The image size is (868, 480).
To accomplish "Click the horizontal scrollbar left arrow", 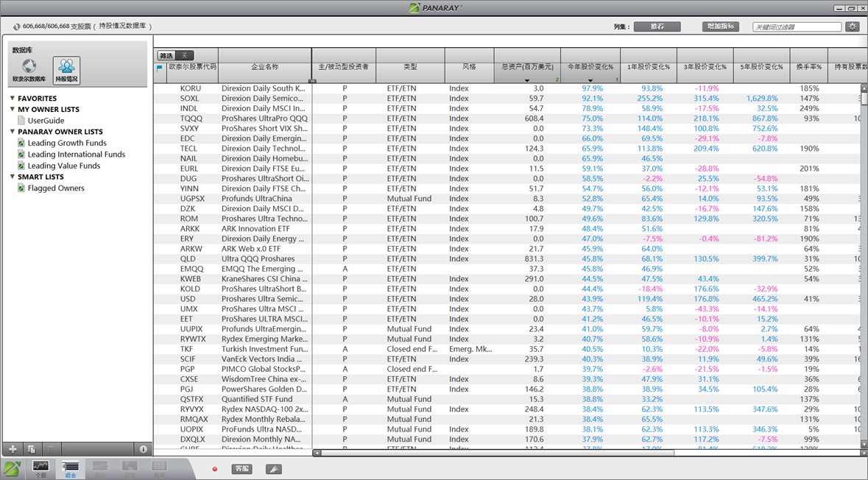I will click(x=317, y=453).
